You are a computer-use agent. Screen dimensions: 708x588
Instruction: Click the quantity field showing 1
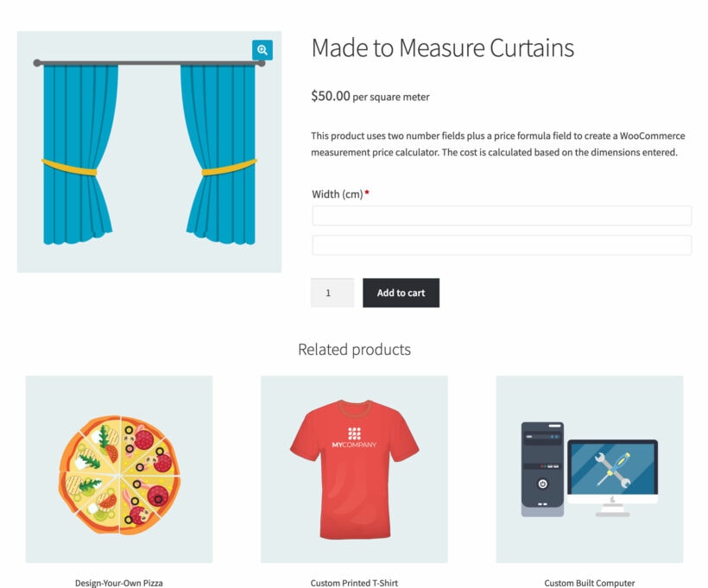click(x=332, y=293)
